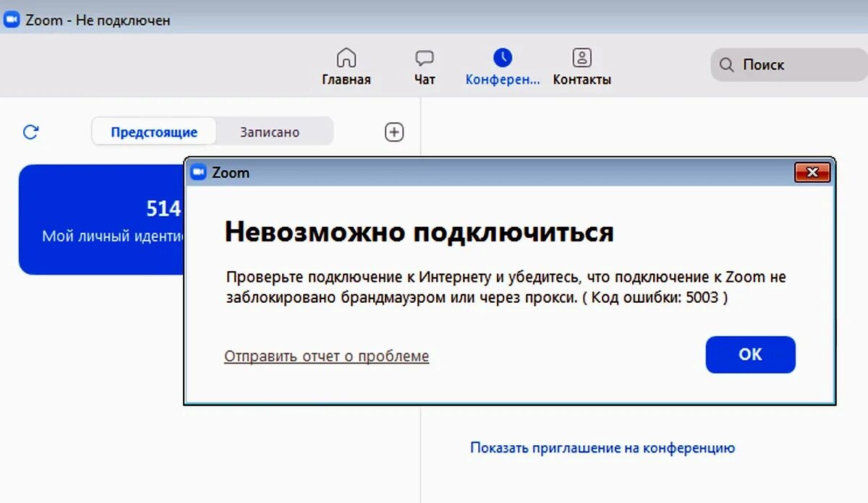Click the plus icon to schedule a meeting
The image size is (868, 503).
coord(393,132)
